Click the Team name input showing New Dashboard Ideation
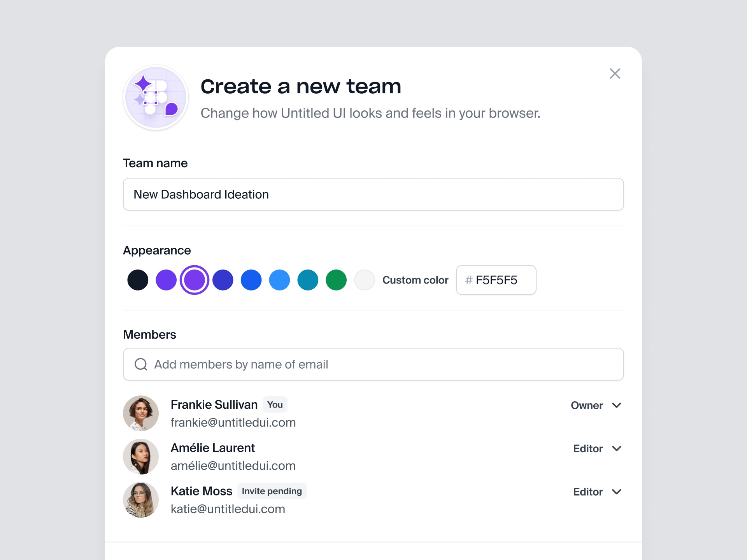Viewport: 747px width, 560px height. coord(373,194)
